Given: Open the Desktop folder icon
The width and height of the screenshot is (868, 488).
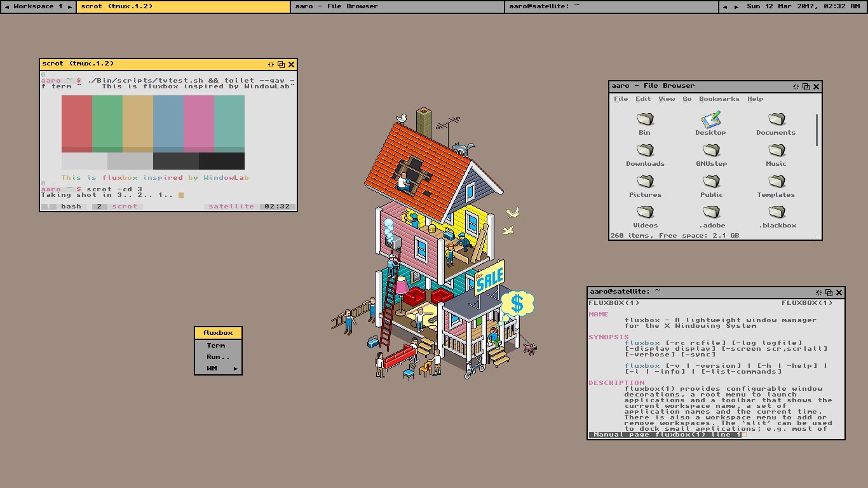Looking at the screenshot, I should (710, 119).
